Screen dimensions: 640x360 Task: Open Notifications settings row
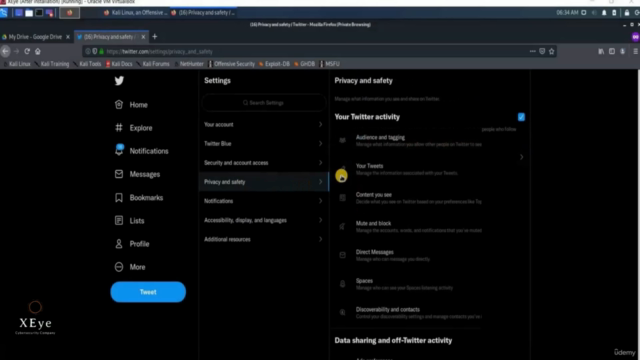pos(264,201)
